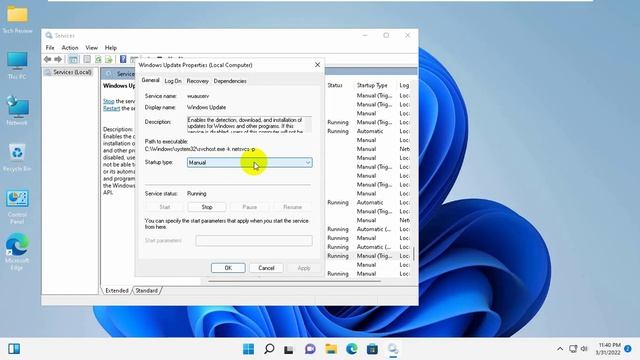Select the This PC desktop icon
The image size is (640, 360).
coord(17,65)
